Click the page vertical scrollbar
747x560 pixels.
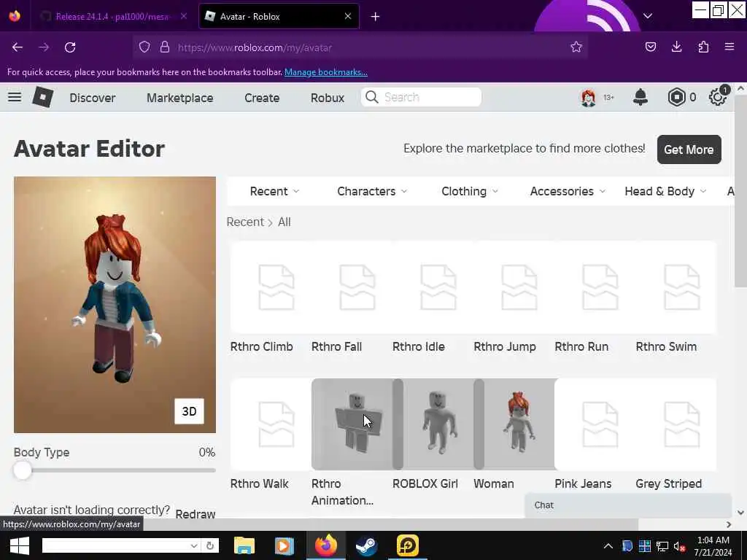click(x=740, y=190)
